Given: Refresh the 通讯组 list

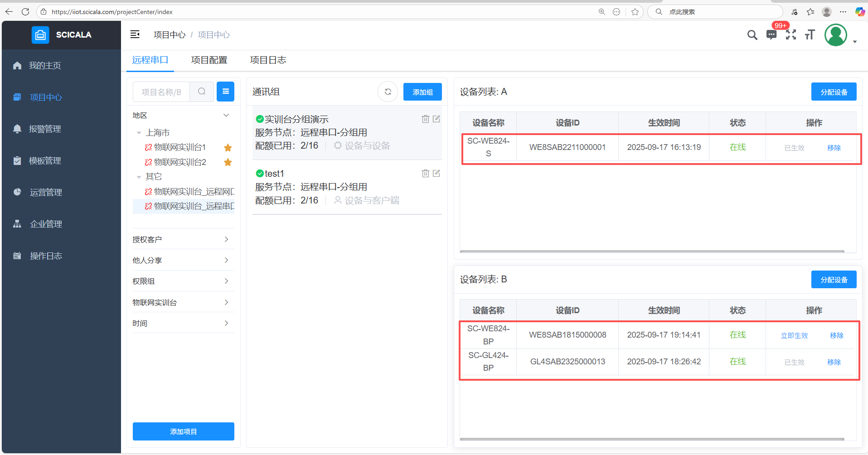Looking at the screenshot, I should (388, 92).
